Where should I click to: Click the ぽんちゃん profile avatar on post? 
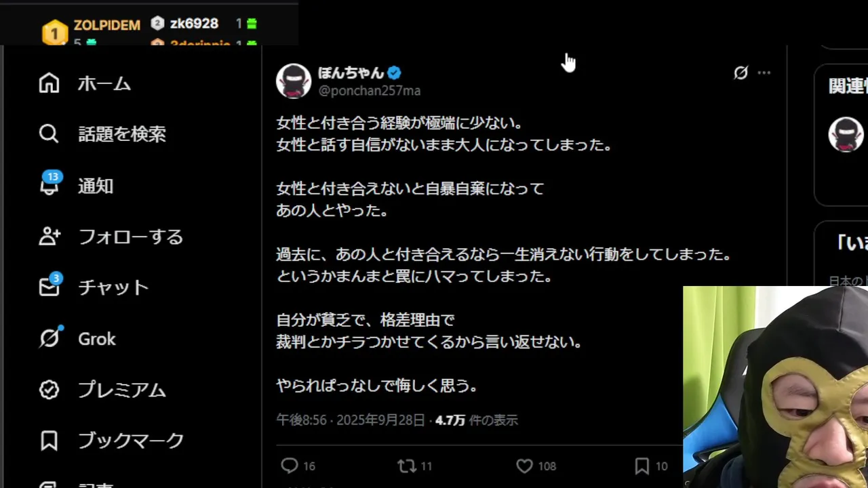pyautogui.click(x=294, y=81)
